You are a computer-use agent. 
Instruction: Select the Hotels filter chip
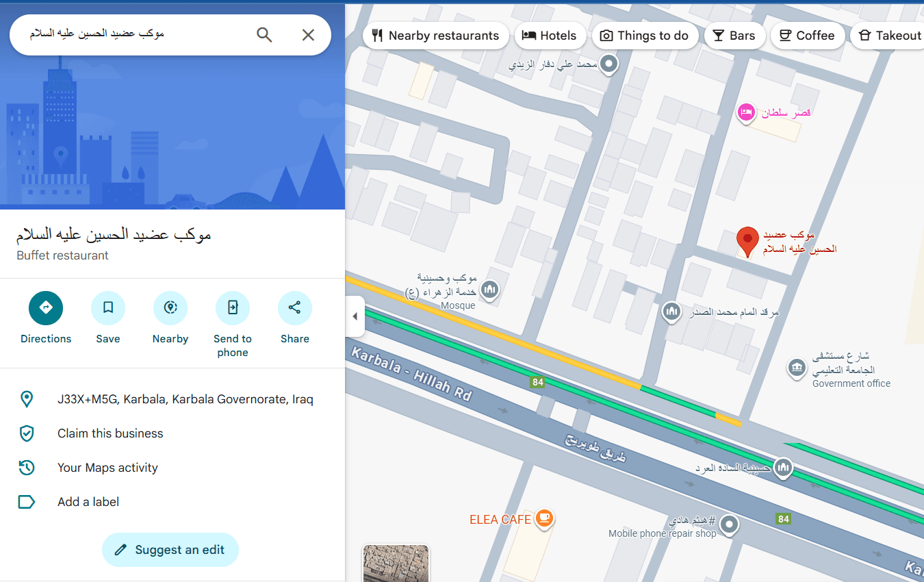550,36
